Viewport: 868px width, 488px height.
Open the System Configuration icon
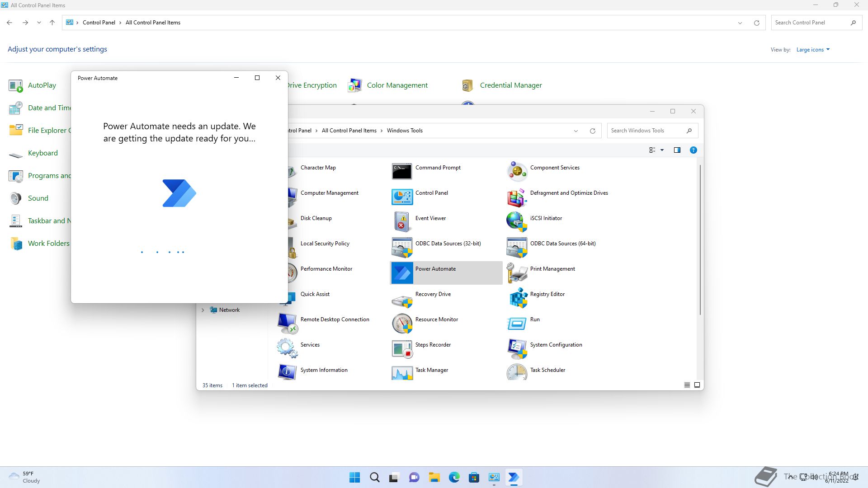click(x=517, y=348)
